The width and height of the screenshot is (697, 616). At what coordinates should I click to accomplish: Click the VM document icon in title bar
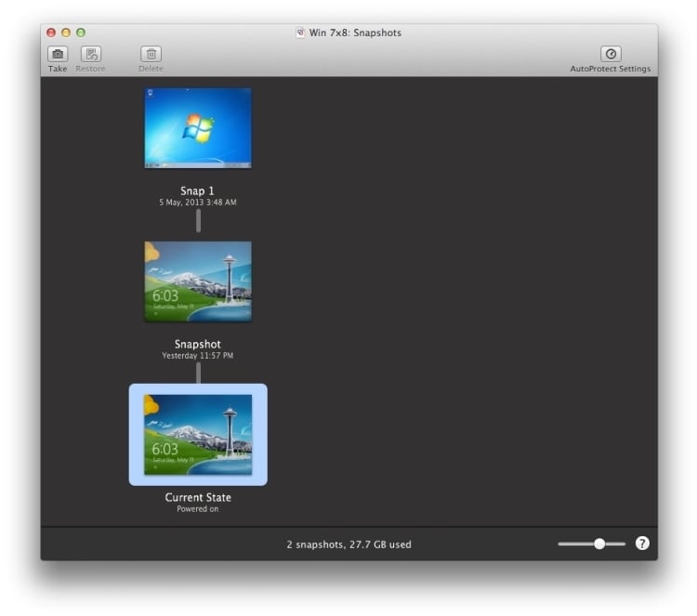pyautogui.click(x=300, y=33)
